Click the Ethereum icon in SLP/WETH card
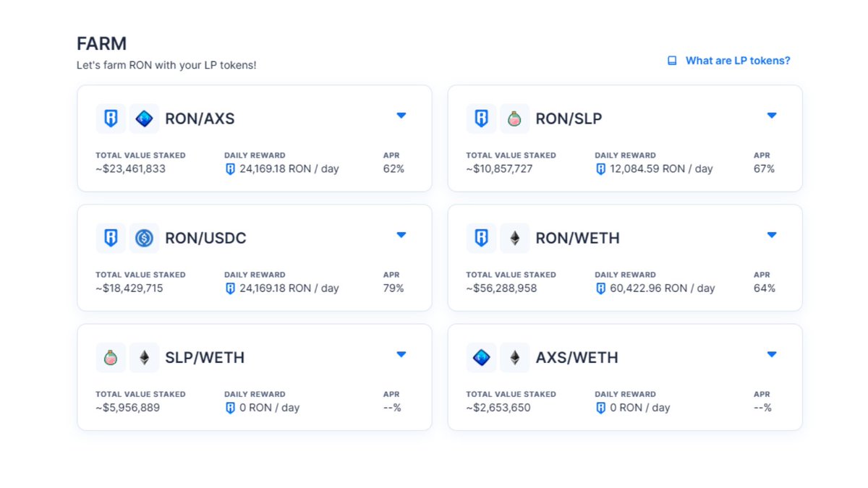Viewport: 868px width, 488px height. [x=144, y=357]
